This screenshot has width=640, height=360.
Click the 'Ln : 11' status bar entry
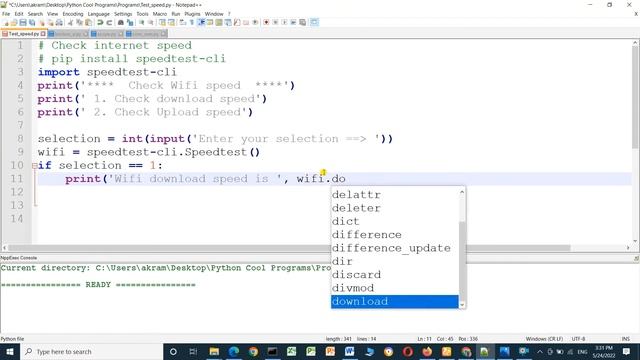pyautogui.click(x=424, y=339)
